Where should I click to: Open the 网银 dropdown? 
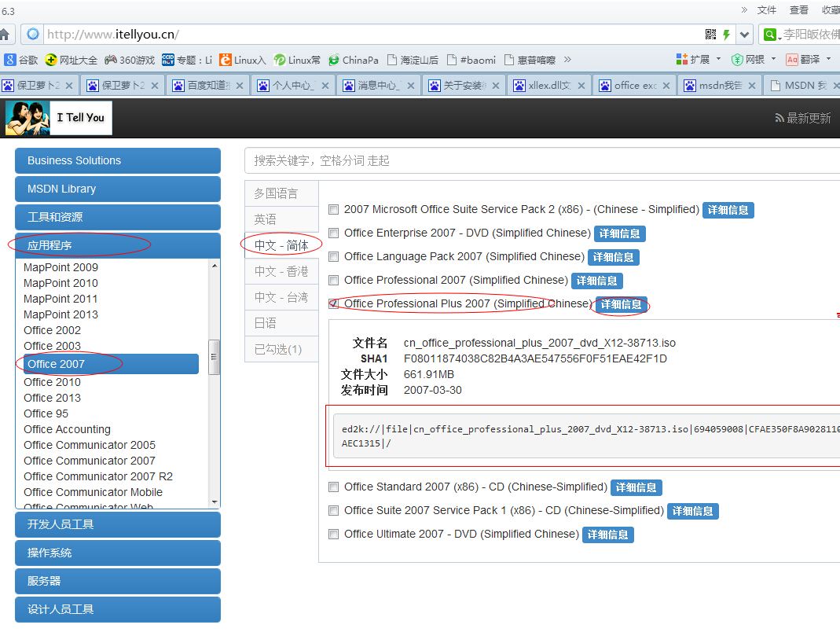(x=754, y=60)
